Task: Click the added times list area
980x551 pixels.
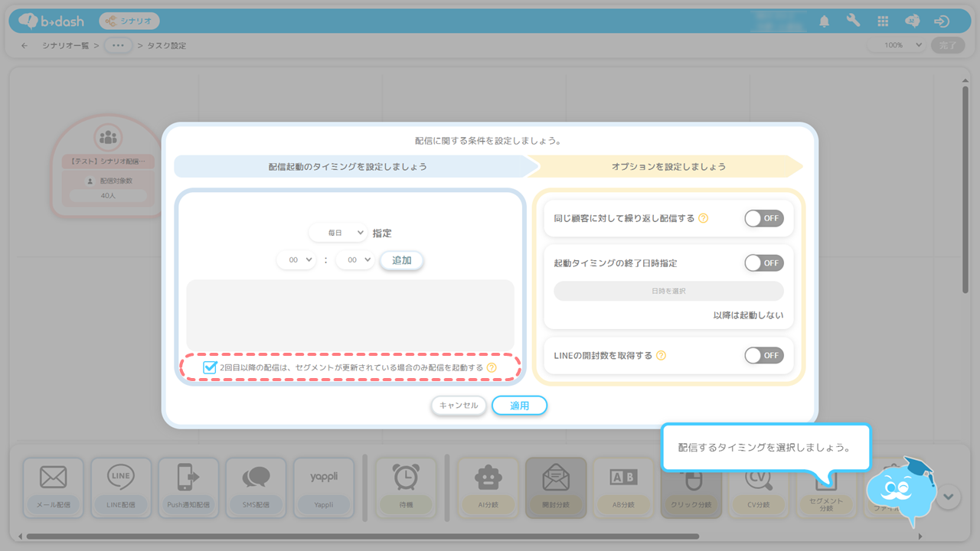Action: 350,315
